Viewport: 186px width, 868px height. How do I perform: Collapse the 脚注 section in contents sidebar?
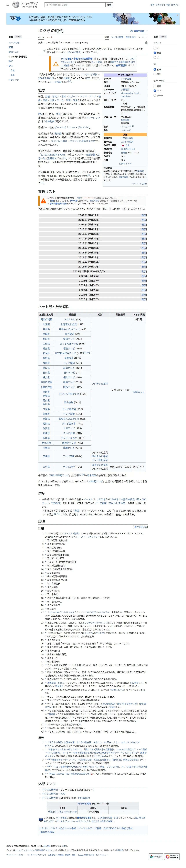[7, 66]
